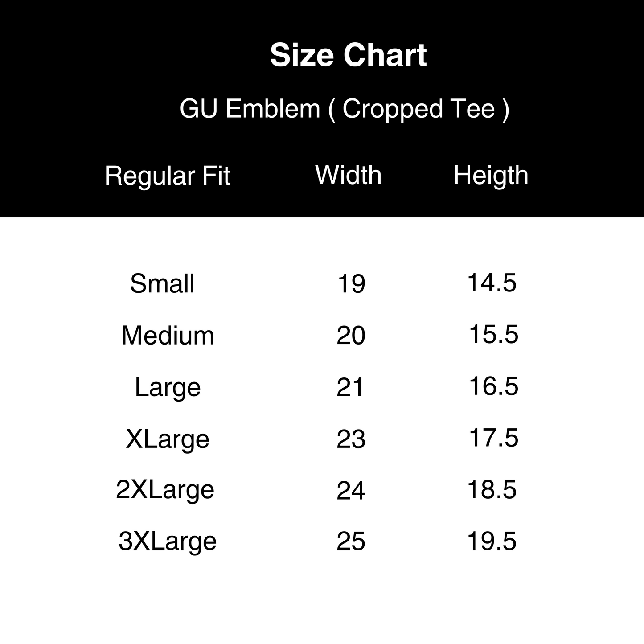Click the Medium height value 15.5
The height and width of the screenshot is (644, 644).
pyautogui.click(x=494, y=334)
